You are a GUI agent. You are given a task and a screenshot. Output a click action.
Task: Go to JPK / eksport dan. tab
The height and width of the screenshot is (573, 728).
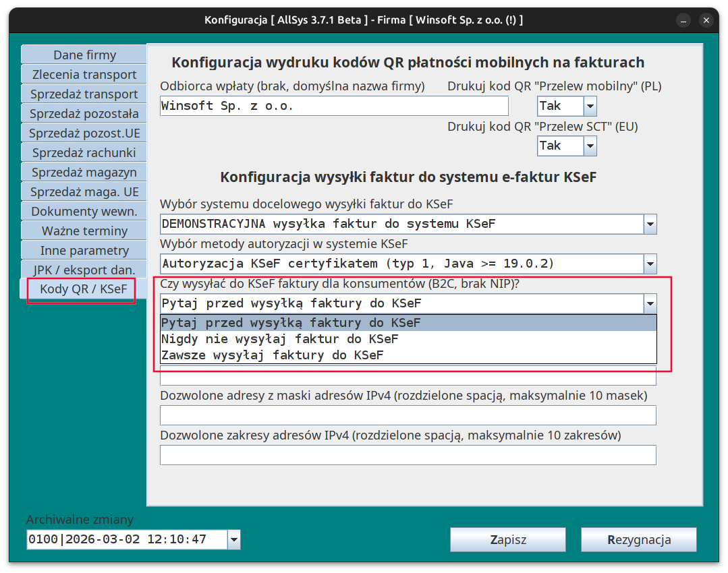click(84, 270)
